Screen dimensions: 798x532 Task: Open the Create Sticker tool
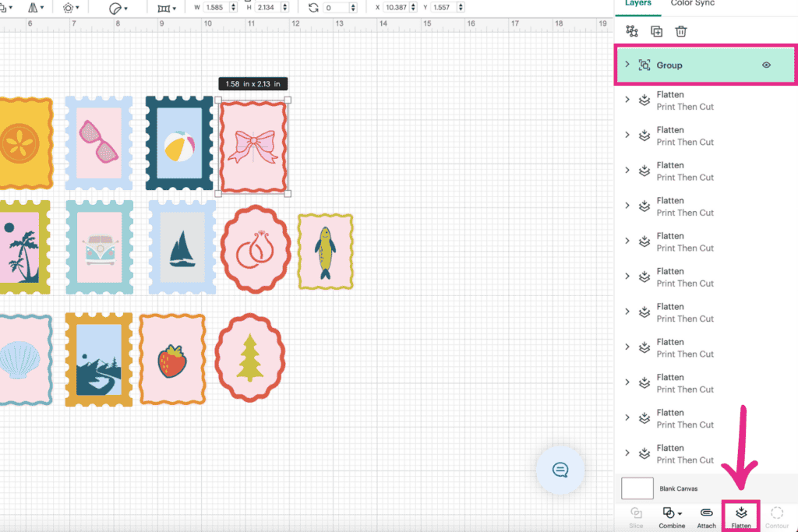click(x=118, y=8)
